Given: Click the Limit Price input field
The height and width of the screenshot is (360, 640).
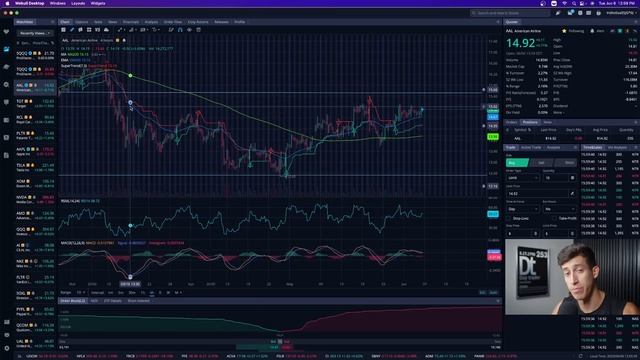Looking at the screenshot, I should click(x=537, y=193).
